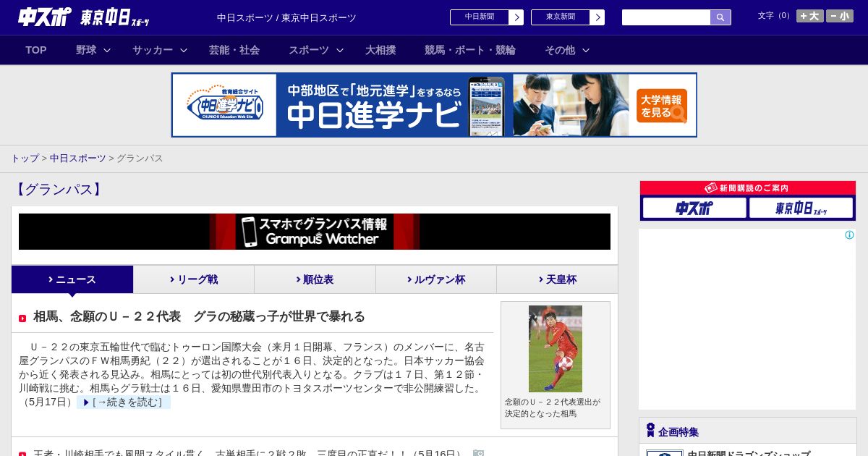868x456 pixels.
Task: Click the ad info icon
Action: pyautogui.click(x=849, y=235)
